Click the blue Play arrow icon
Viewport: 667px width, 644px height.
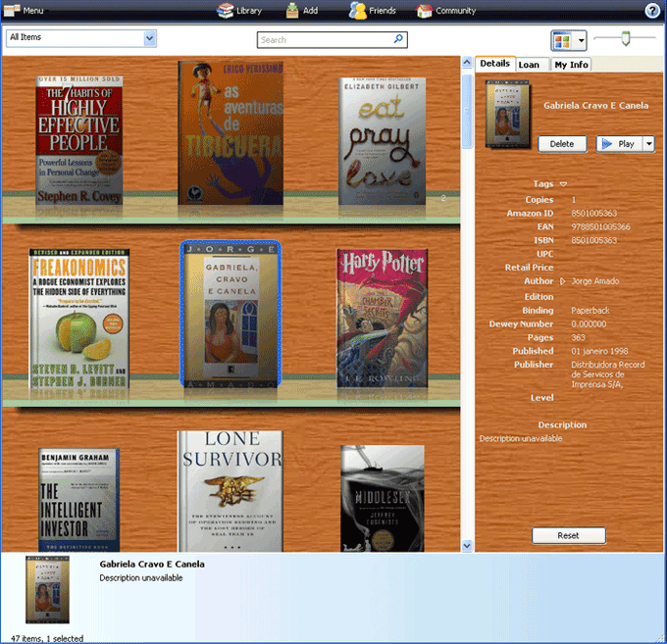click(607, 144)
